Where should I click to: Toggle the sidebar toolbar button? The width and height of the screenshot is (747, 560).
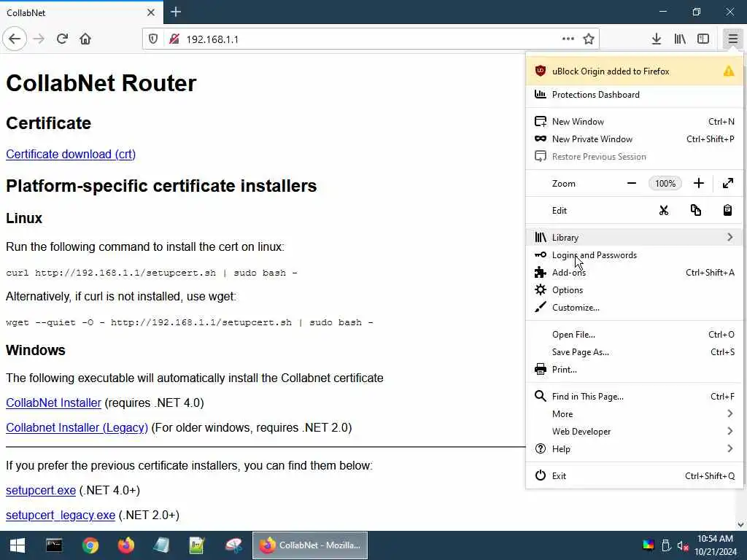tap(703, 39)
